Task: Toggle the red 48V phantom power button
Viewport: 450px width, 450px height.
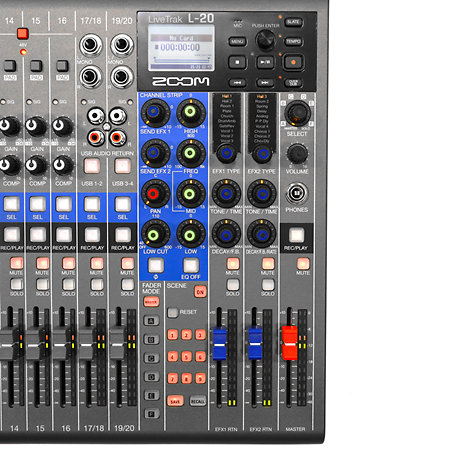Action: 22,33
